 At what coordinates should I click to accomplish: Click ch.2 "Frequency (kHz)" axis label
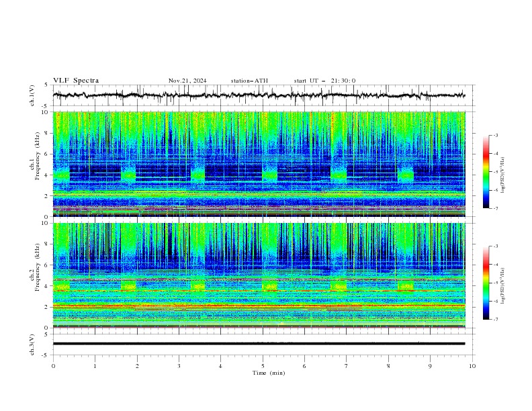[x=38, y=267]
